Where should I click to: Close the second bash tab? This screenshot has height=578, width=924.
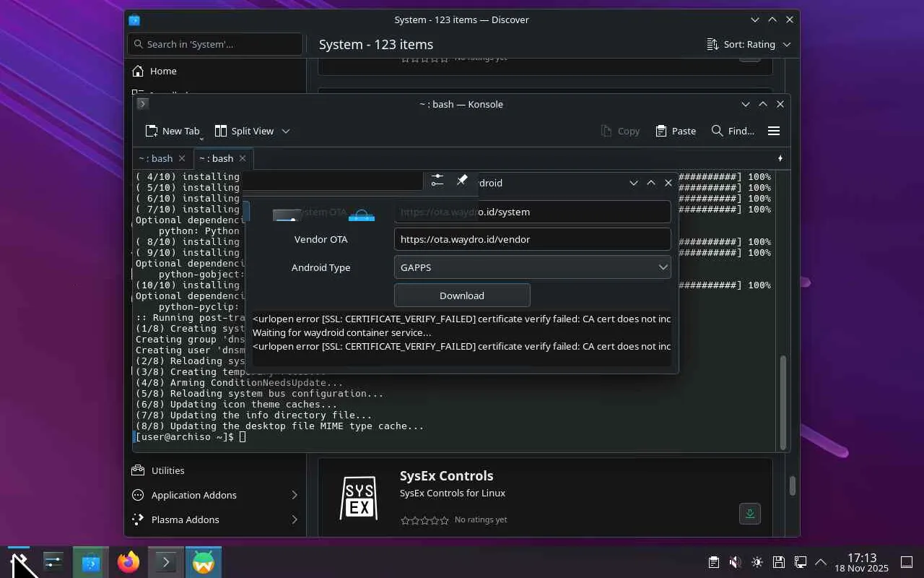point(243,158)
